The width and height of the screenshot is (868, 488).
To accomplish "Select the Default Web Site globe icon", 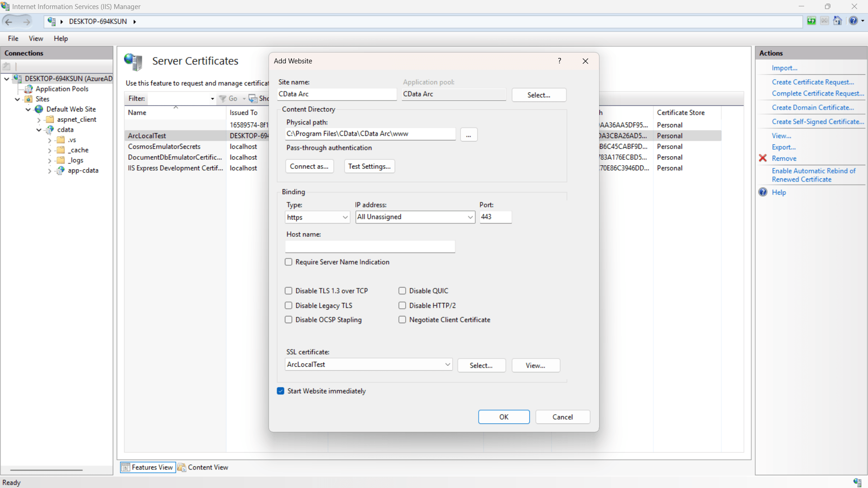I will pos(39,109).
